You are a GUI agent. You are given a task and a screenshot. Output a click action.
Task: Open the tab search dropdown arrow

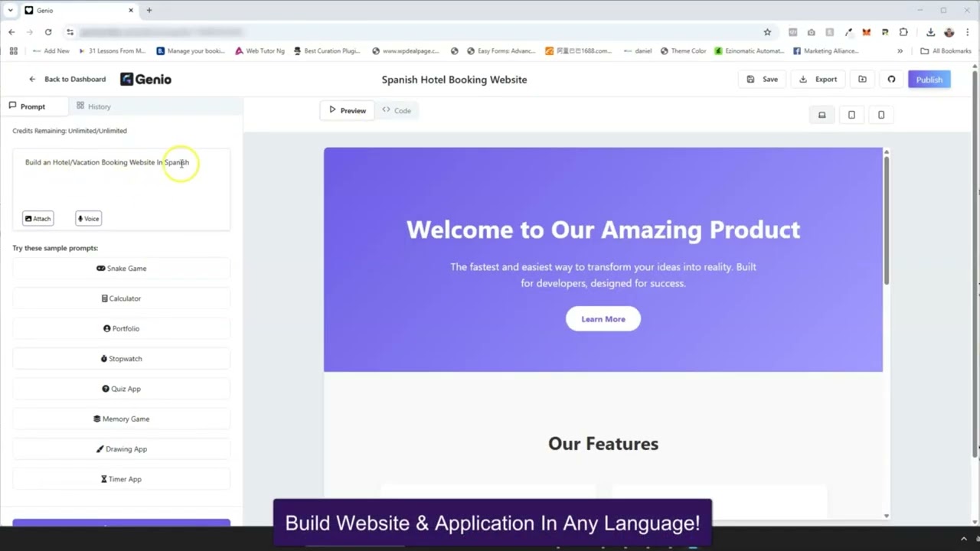[10, 10]
